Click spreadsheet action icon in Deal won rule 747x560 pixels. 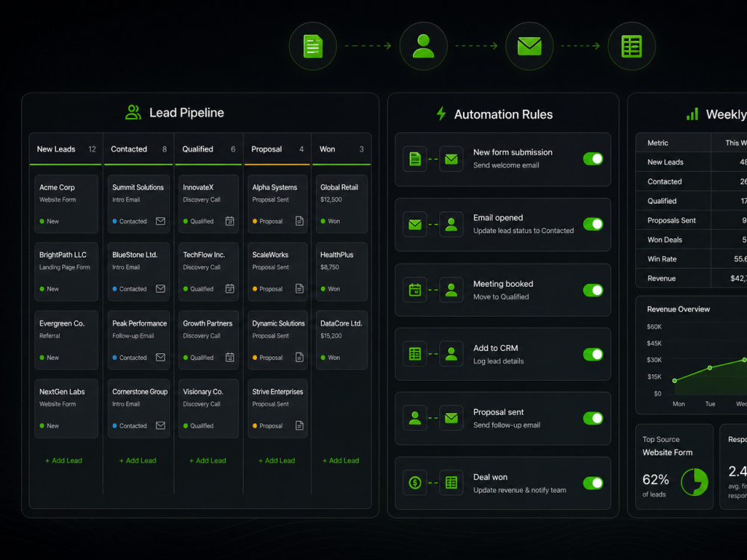coord(451,483)
